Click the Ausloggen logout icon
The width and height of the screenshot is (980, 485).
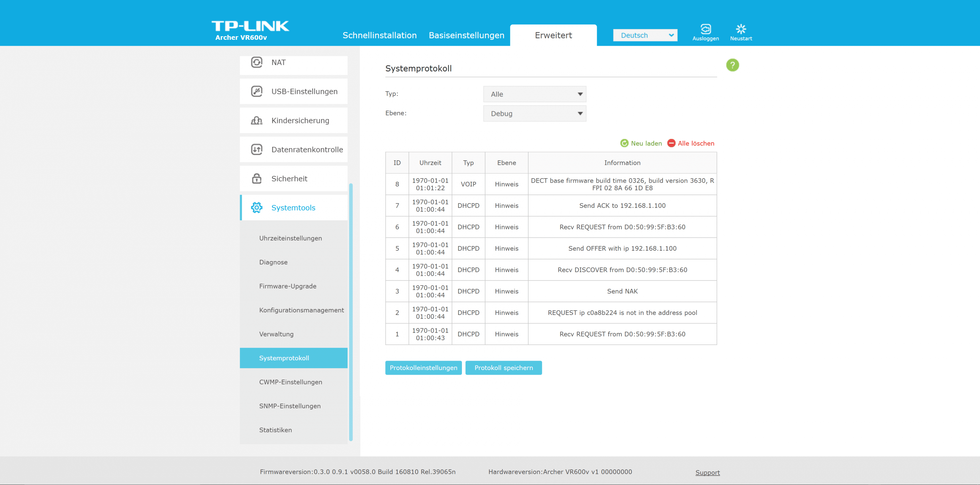point(705,29)
